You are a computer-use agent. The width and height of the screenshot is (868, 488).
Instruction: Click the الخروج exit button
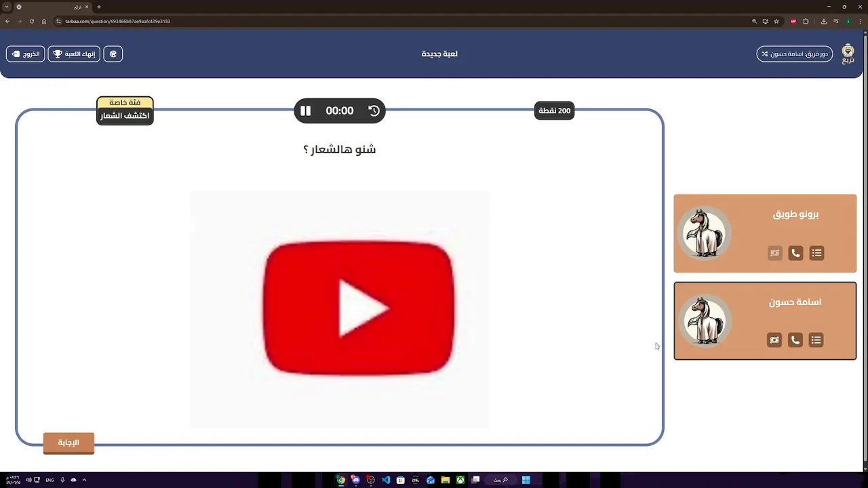click(x=26, y=54)
